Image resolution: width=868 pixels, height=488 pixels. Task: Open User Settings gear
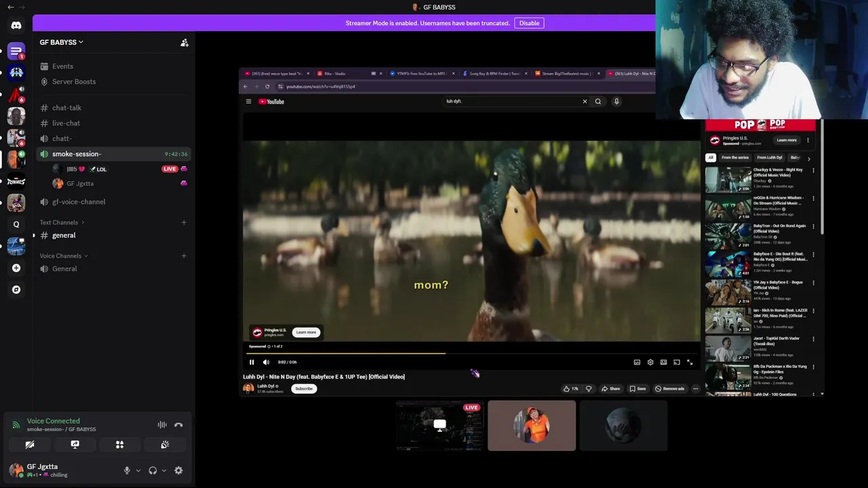(x=178, y=470)
